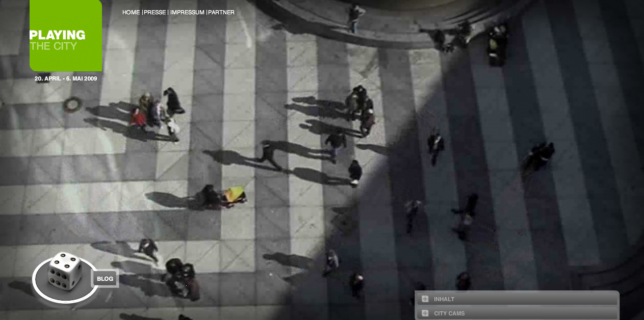
Task: Click the yellow highlighted object in the video
Action: coord(234,194)
